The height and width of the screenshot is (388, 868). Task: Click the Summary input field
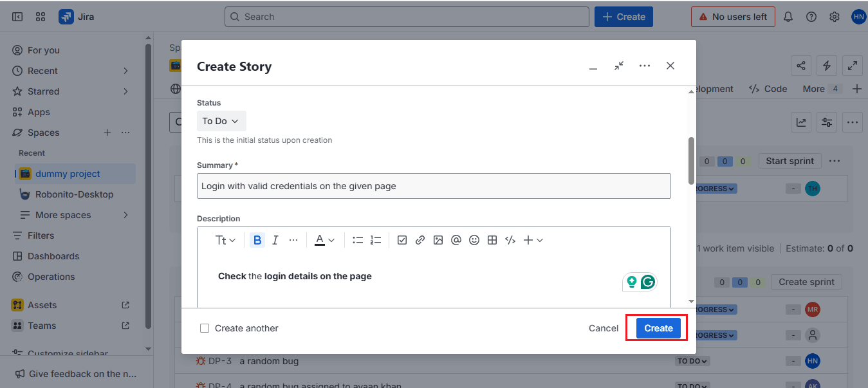pos(434,186)
